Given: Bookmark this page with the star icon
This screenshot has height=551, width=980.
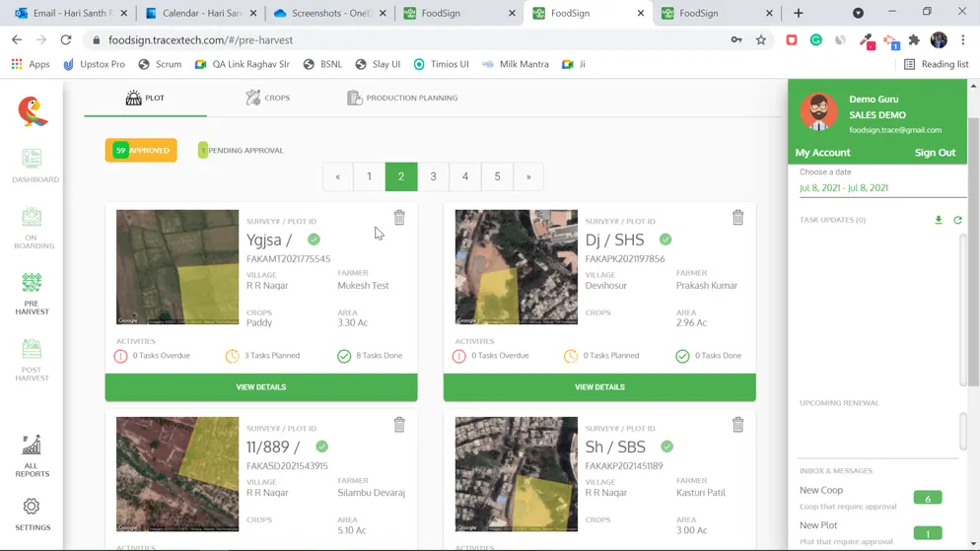Looking at the screenshot, I should coord(760,40).
